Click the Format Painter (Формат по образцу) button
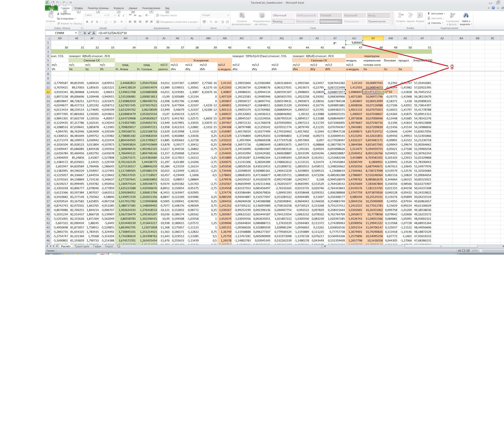 [x=70, y=24]
